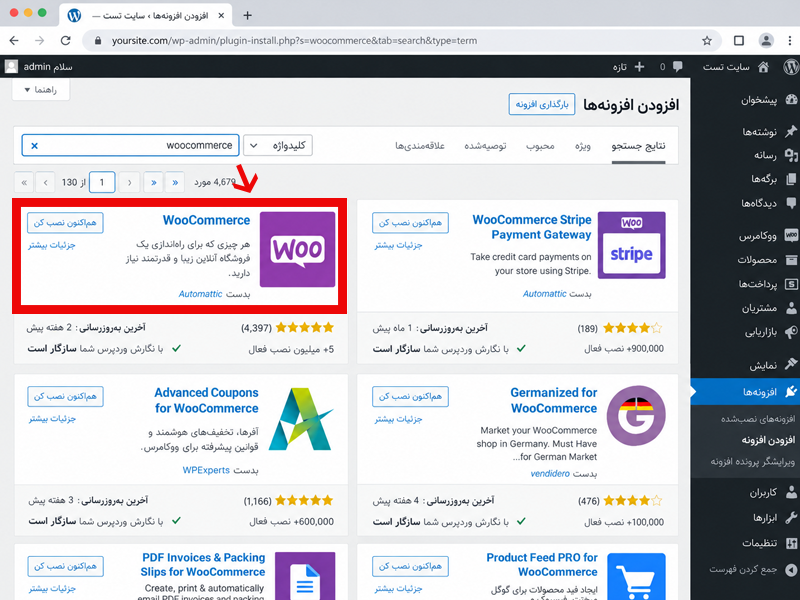Click the home icon beside سایت تست
Viewport: 800px width, 600px height.
click(763, 67)
